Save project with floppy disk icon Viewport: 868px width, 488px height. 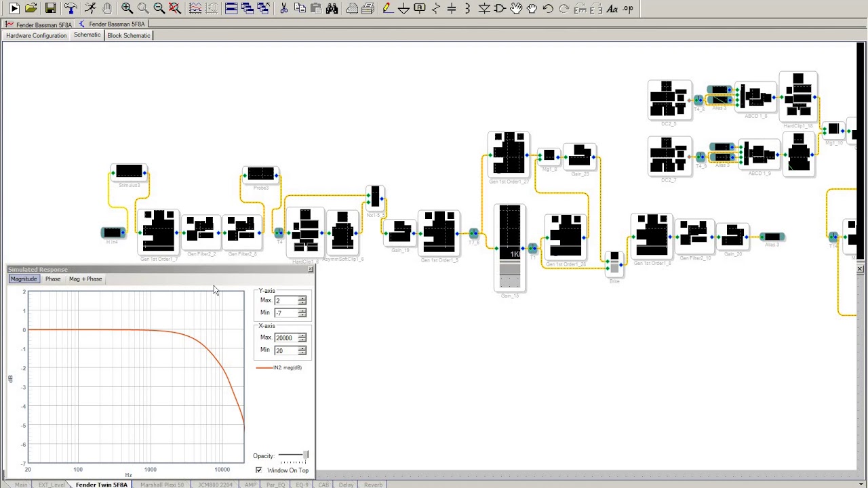point(50,8)
